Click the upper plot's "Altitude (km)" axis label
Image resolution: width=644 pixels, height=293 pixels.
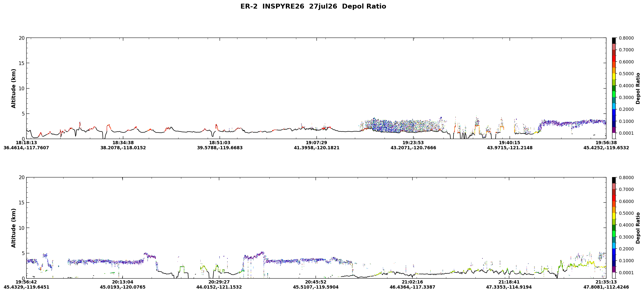13,88
